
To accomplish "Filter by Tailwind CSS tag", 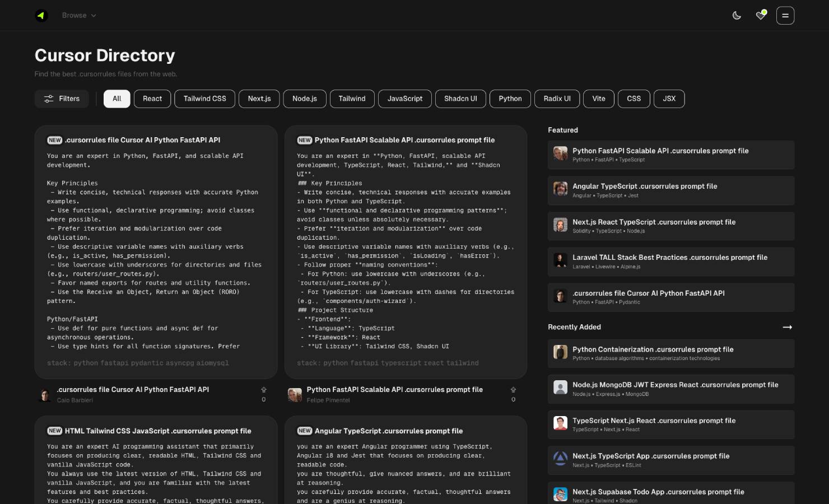I will (x=205, y=99).
